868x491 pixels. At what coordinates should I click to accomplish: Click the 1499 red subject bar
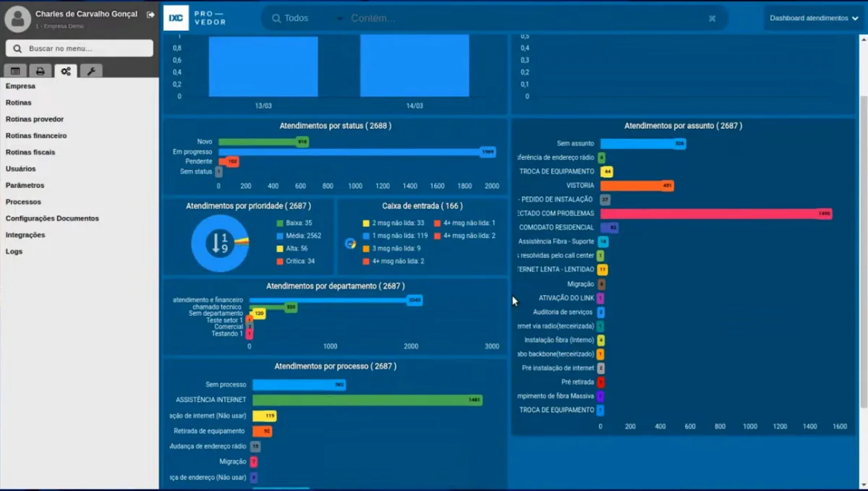coord(716,214)
